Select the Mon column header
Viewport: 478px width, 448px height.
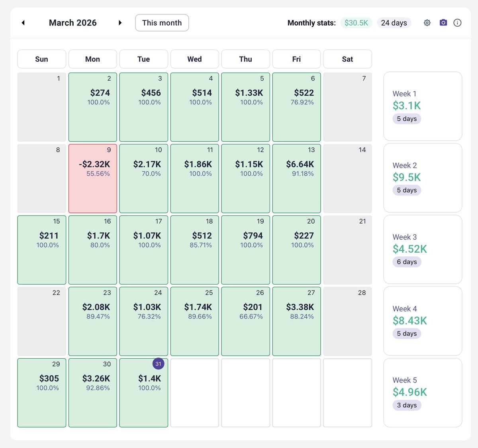click(92, 59)
